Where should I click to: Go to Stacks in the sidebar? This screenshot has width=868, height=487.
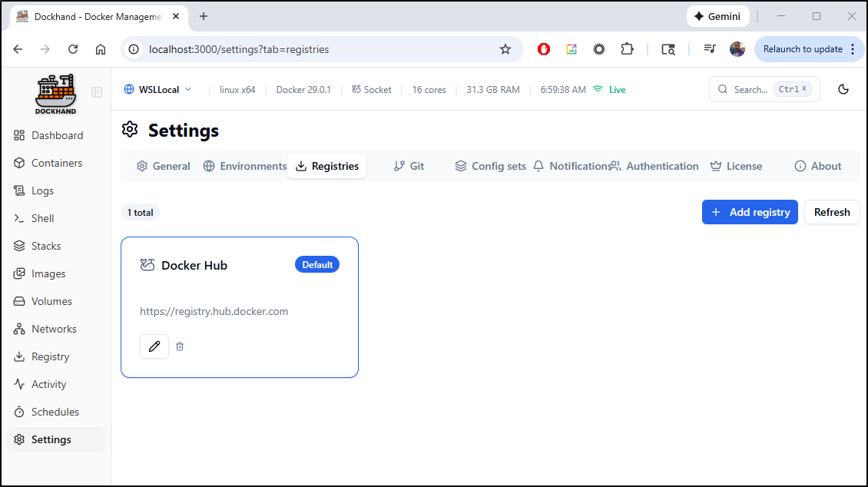[45, 246]
